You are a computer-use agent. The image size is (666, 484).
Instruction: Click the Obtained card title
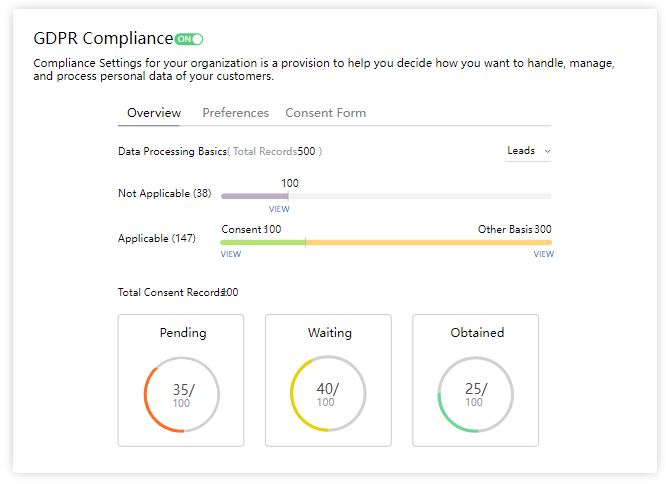[477, 333]
